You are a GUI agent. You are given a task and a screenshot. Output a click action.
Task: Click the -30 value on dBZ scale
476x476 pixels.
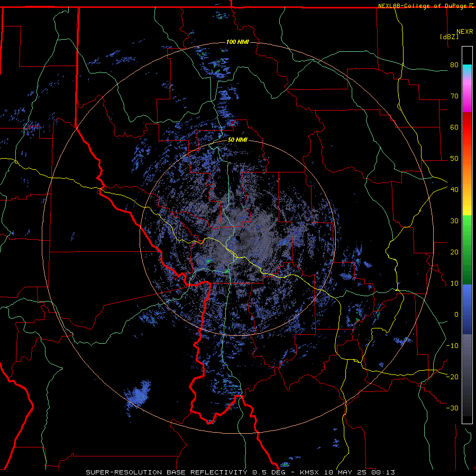pyautogui.click(x=452, y=408)
